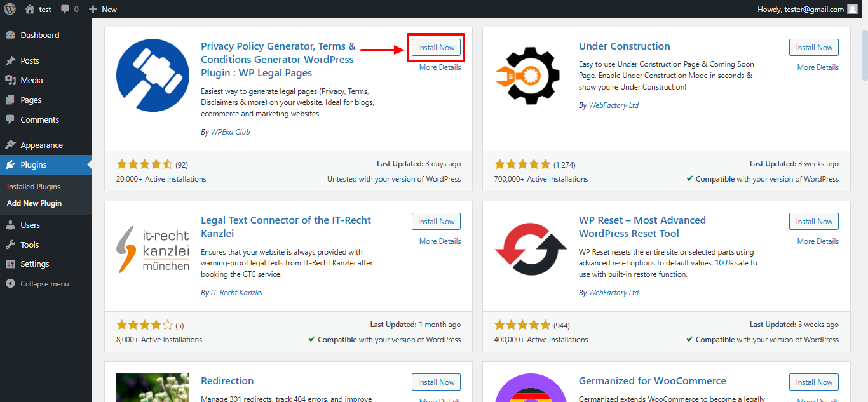The width and height of the screenshot is (868, 402).
Task: Install WP Reset plugin
Action: (x=814, y=222)
